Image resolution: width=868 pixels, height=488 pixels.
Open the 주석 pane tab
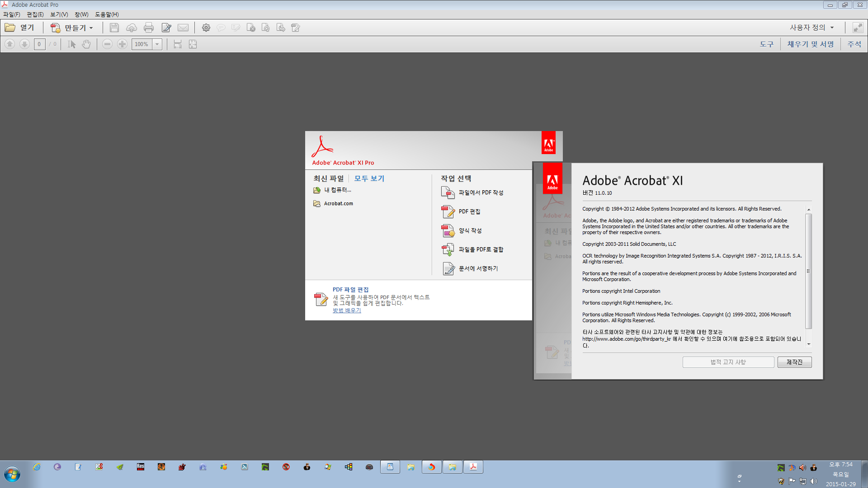(x=854, y=44)
